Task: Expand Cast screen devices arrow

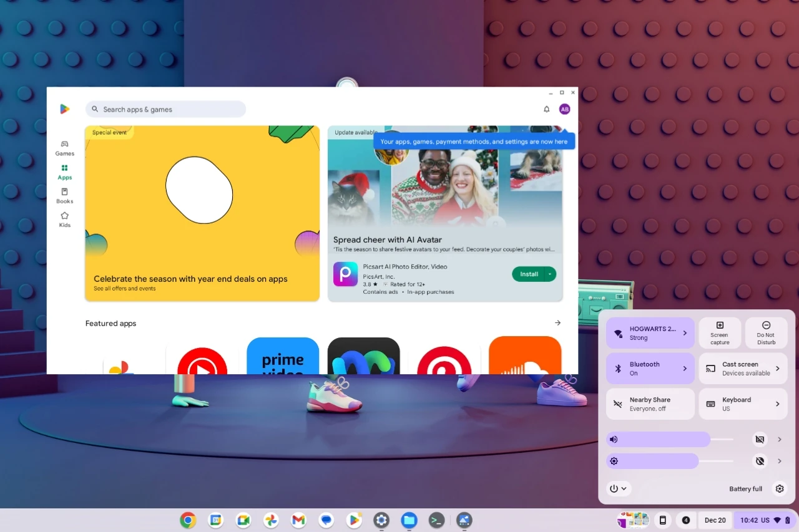Action: tap(778, 369)
